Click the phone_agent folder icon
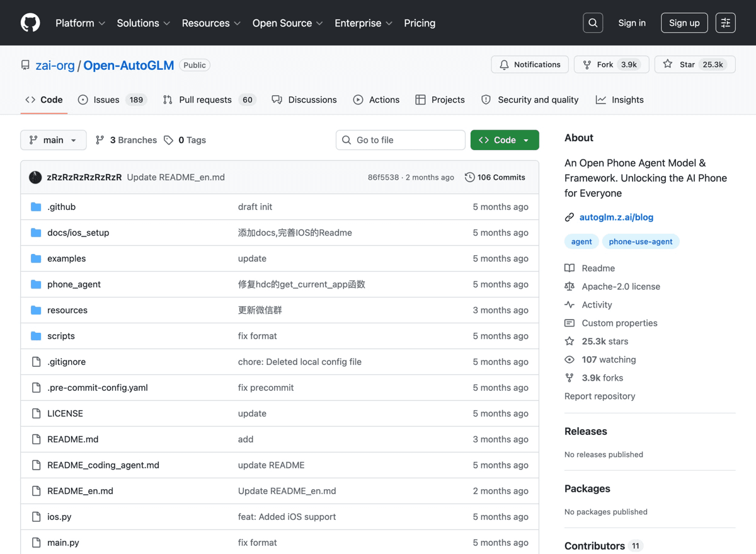 [36, 284]
